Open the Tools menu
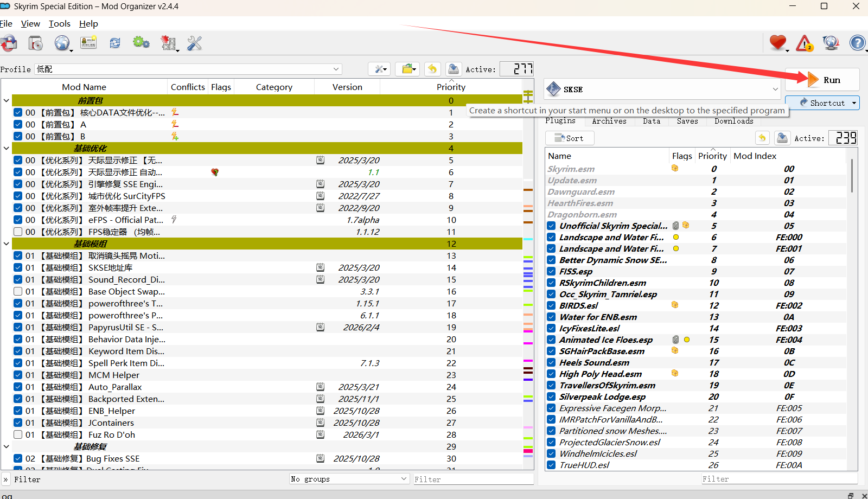Screen dimensions: 868x499 [59, 24]
